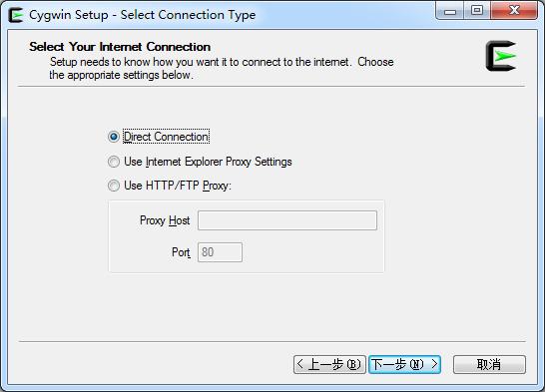
Task: Go back with the 上一步(B) button
Action: pyautogui.click(x=329, y=364)
